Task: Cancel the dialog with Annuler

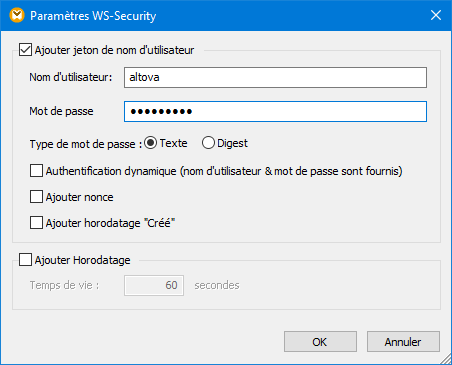Action: pyautogui.click(x=403, y=342)
